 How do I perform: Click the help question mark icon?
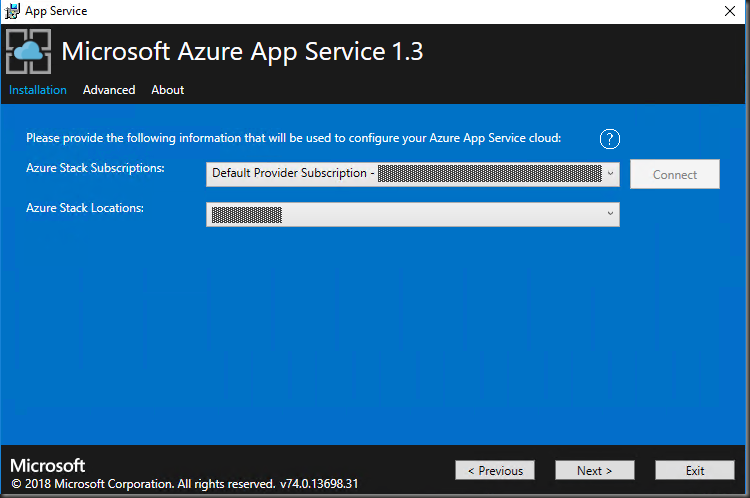tap(610, 138)
